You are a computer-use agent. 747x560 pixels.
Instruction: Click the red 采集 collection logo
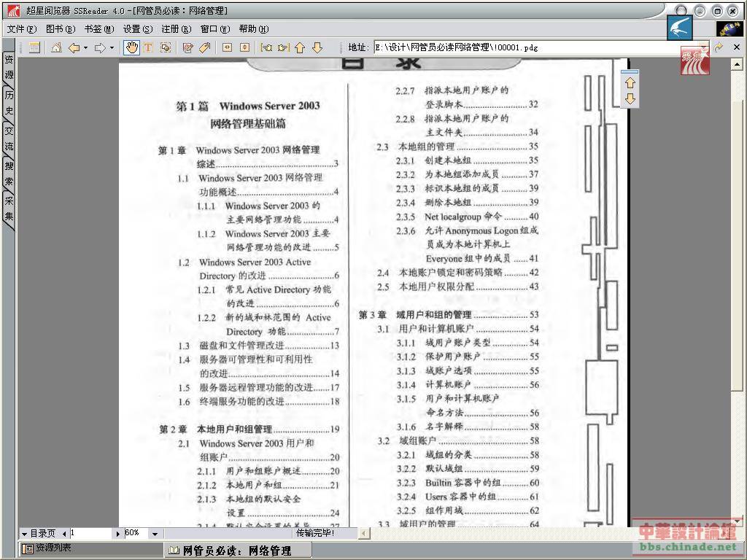point(694,61)
